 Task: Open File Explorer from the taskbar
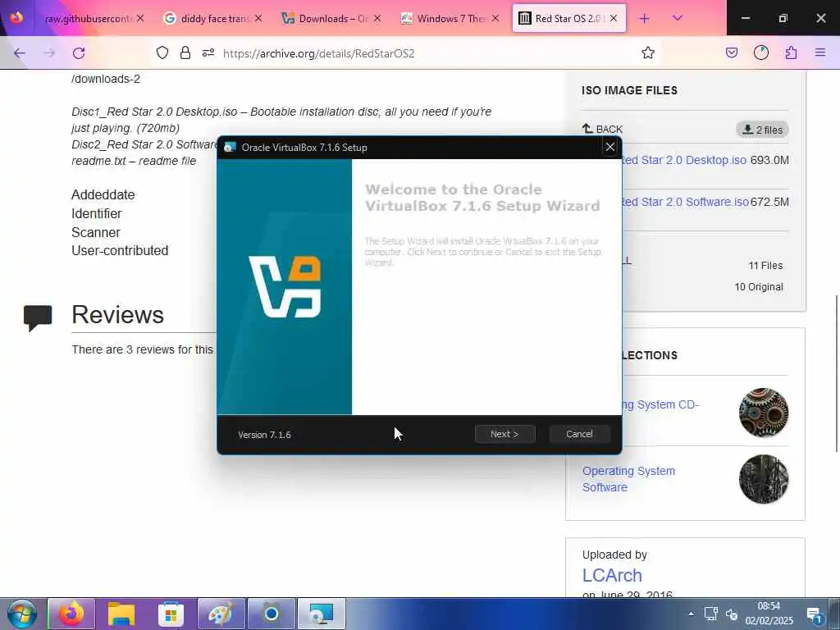point(121,614)
